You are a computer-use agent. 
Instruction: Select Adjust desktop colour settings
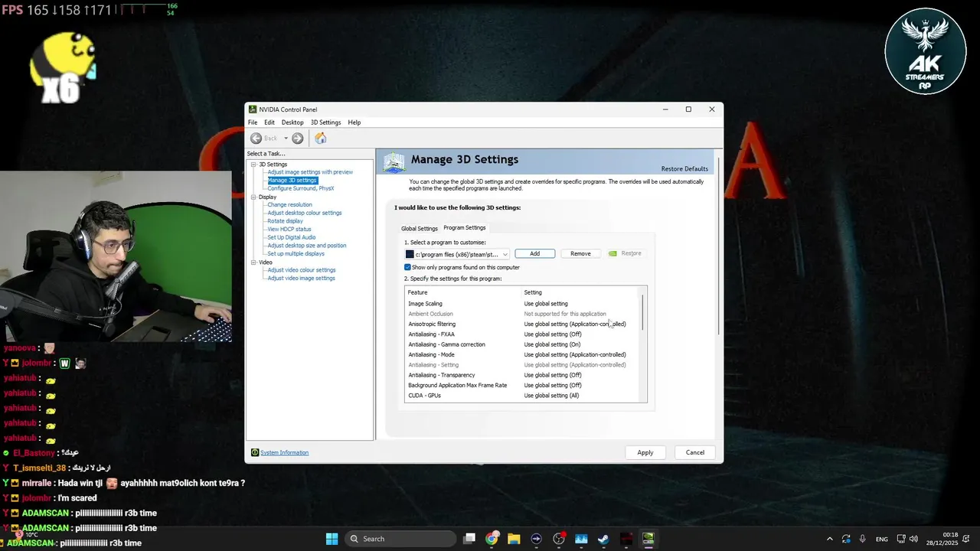(x=305, y=213)
